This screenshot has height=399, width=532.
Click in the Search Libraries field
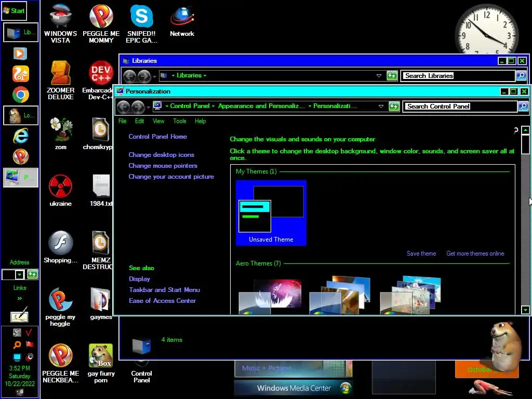click(458, 76)
